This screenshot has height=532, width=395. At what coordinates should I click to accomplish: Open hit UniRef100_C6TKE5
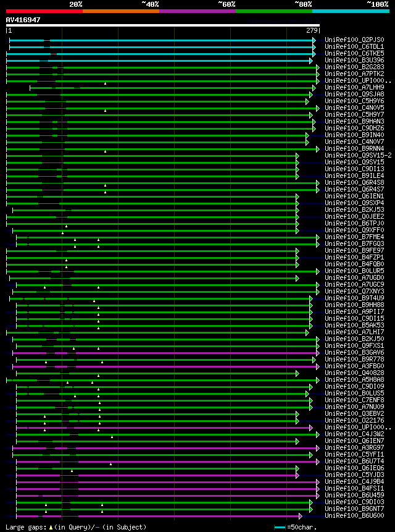coord(354,54)
